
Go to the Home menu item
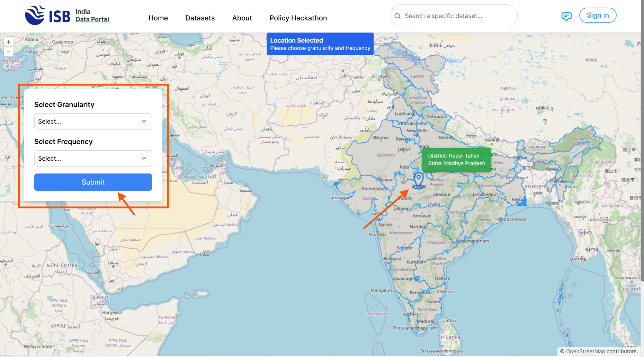pyautogui.click(x=158, y=18)
